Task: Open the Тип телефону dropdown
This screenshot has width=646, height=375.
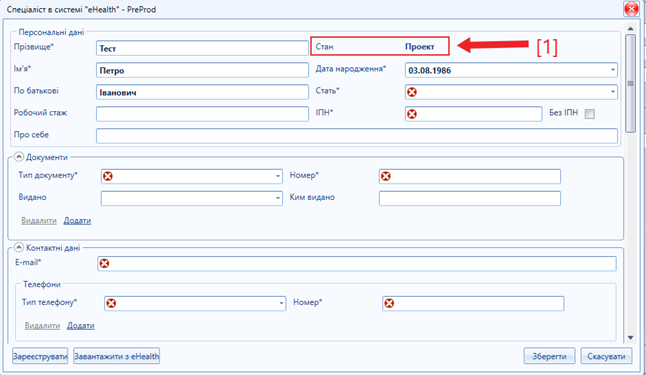Action: [x=281, y=304]
